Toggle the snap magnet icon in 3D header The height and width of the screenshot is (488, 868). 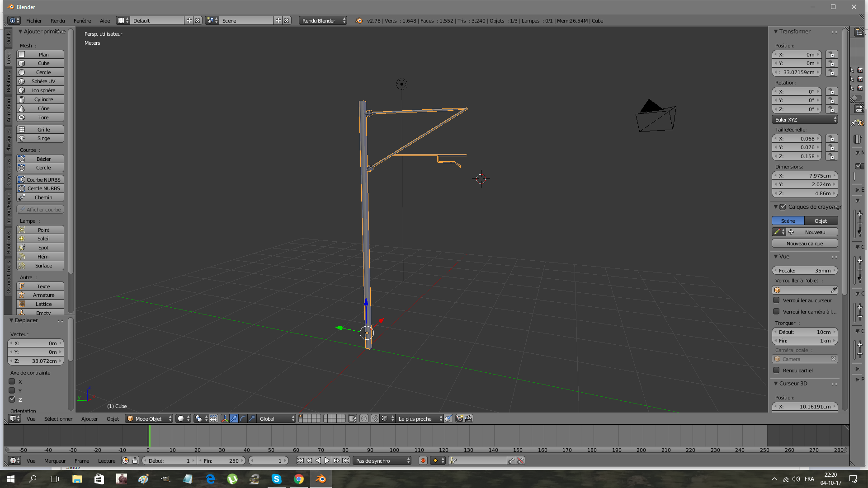pos(375,418)
